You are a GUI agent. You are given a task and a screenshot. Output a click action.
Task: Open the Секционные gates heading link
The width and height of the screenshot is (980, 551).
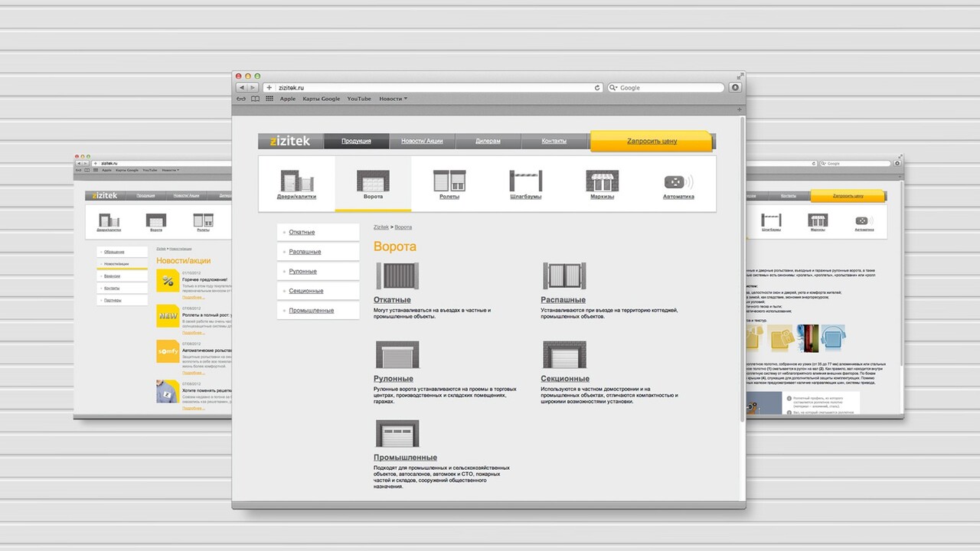[565, 378]
